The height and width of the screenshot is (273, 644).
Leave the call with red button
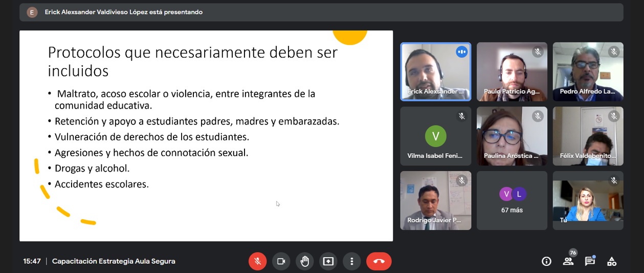(379, 261)
